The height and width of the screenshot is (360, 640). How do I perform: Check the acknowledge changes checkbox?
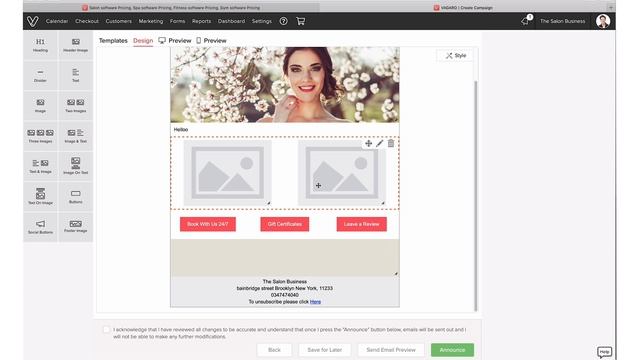click(107, 329)
